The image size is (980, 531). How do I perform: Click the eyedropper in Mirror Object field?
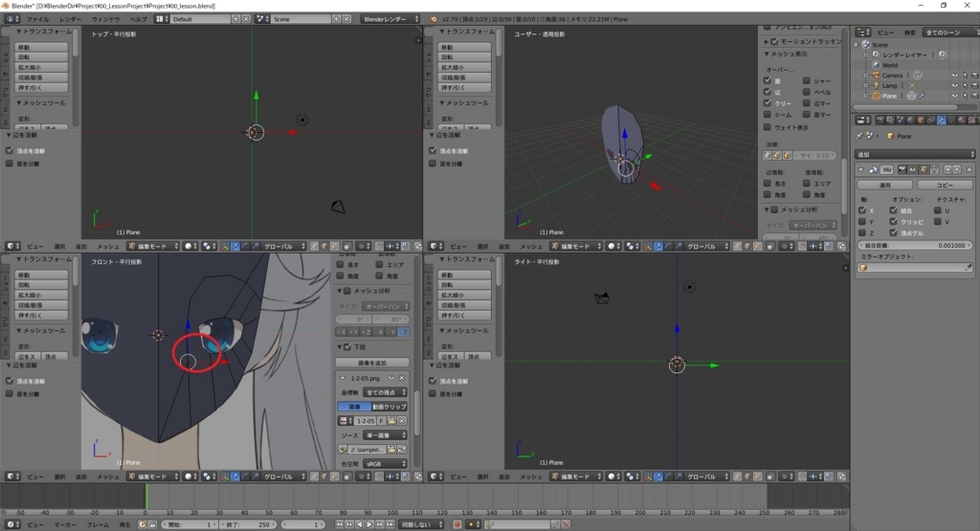(969, 267)
